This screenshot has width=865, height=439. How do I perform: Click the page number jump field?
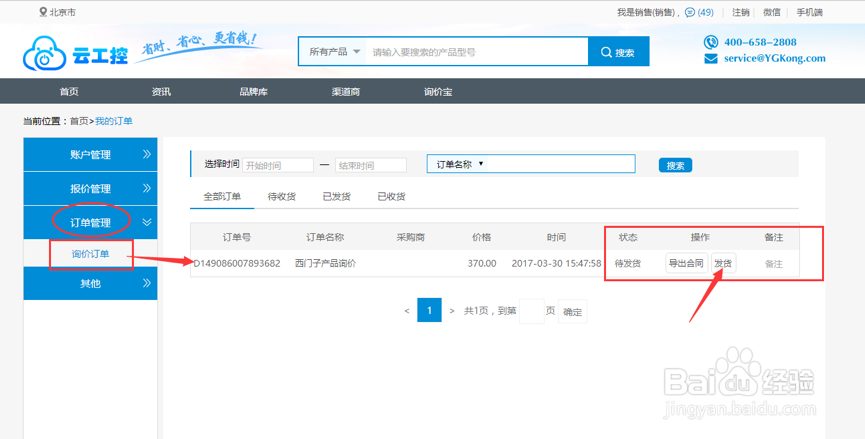tap(532, 312)
